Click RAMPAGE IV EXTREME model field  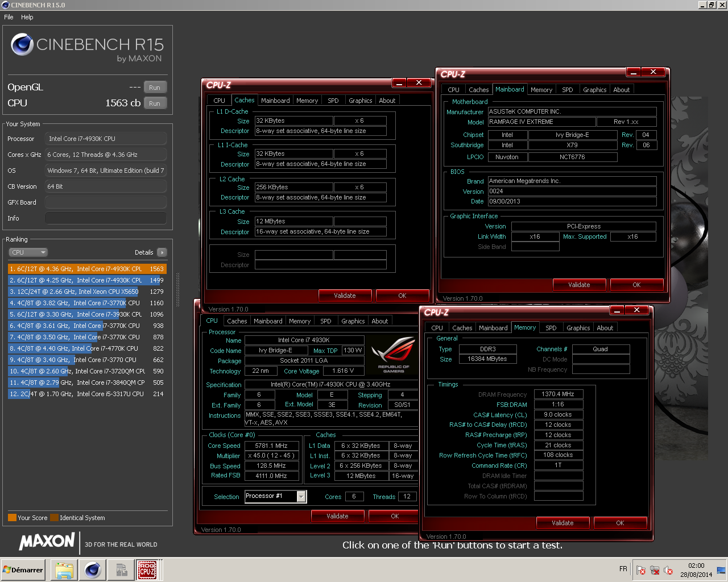click(x=541, y=122)
